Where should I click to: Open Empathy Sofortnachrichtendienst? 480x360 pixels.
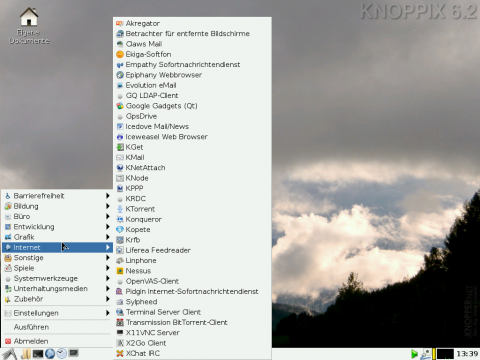click(192, 65)
